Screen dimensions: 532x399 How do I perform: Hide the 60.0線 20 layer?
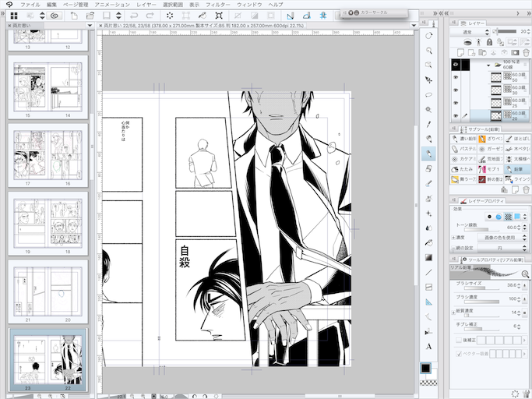point(456,116)
